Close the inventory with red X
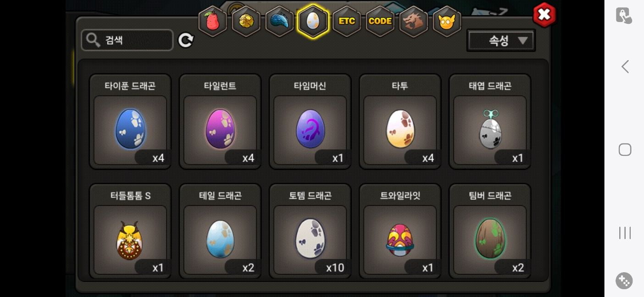644x297 pixels. point(544,15)
